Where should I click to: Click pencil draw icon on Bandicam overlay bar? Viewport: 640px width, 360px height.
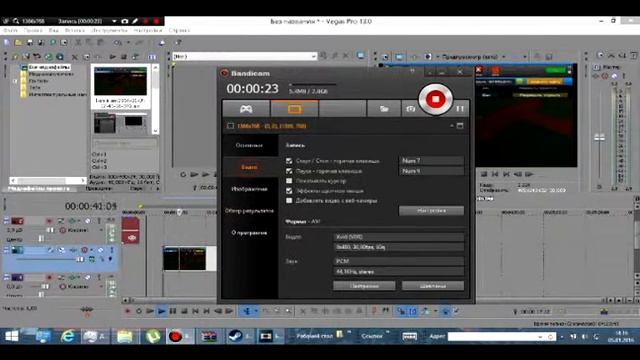(135, 21)
